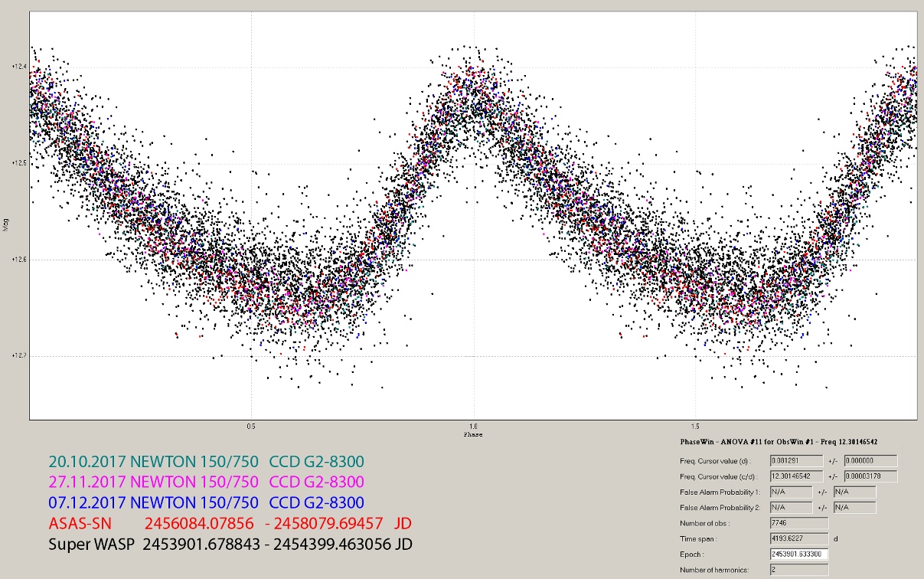Image resolution: width=924 pixels, height=579 pixels.
Task: Click the 'Epoch :' label
Action: pos(691,554)
